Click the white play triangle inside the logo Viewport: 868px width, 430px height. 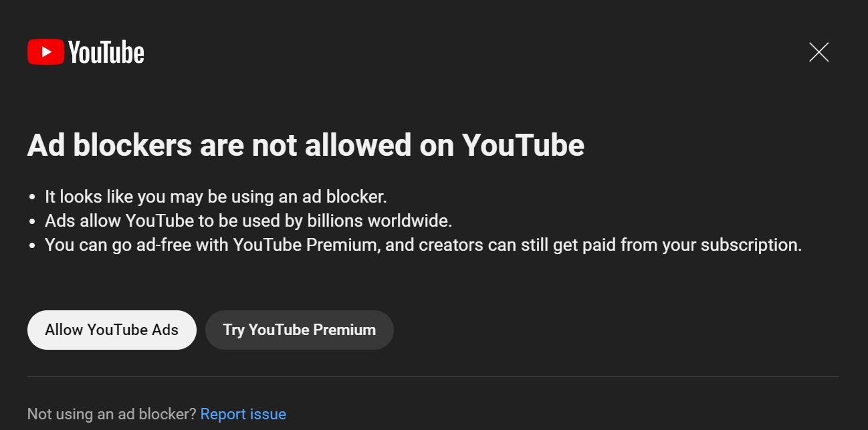click(47, 52)
